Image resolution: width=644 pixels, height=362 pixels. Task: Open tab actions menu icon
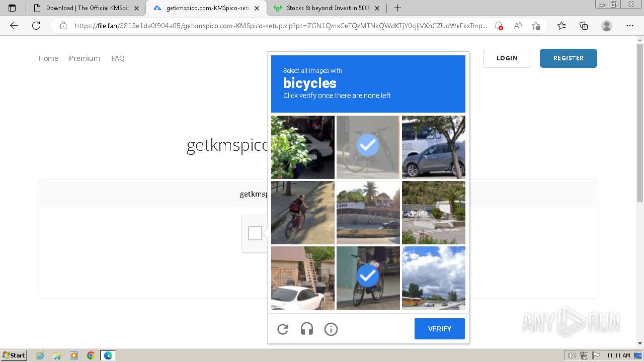pyautogui.click(x=12, y=8)
